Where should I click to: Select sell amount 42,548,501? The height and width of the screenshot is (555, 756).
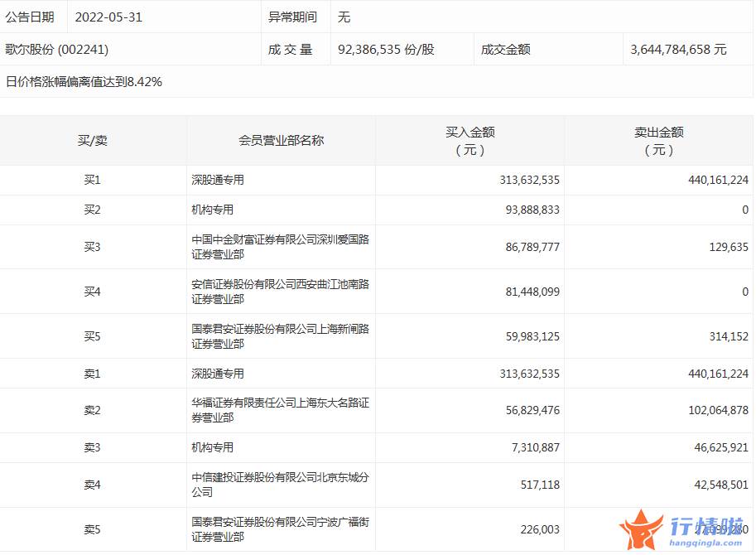pos(721,485)
